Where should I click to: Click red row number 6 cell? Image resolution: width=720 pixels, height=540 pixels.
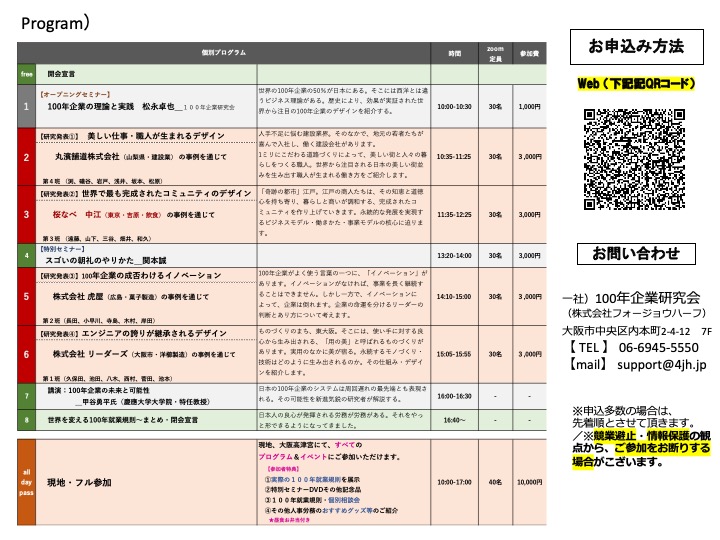tap(27, 354)
